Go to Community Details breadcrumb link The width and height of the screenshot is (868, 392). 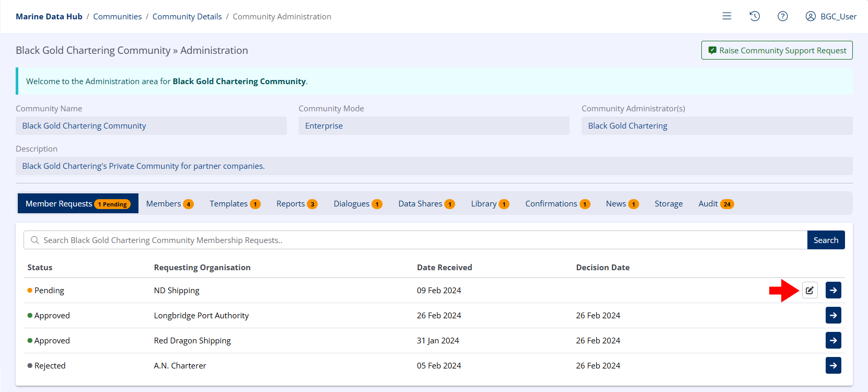click(x=187, y=17)
